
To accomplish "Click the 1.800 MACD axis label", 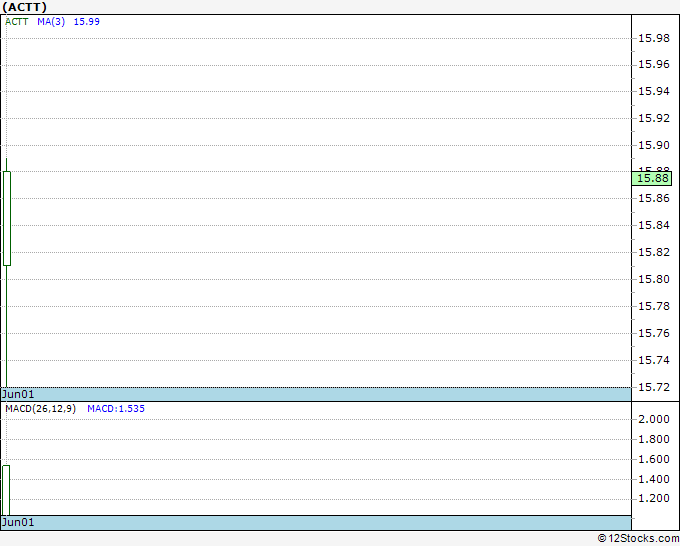I will (x=654, y=439).
